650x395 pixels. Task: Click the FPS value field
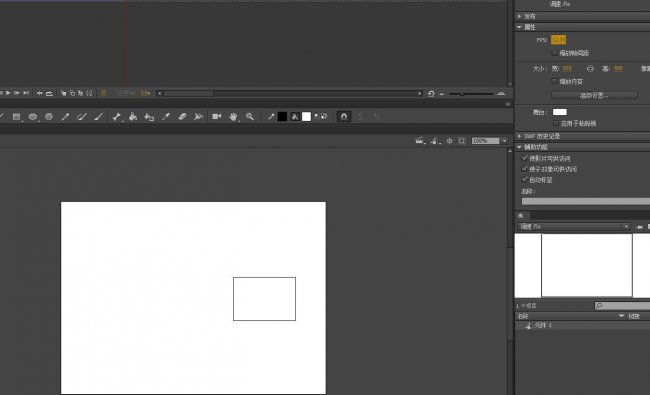coord(558,40)
